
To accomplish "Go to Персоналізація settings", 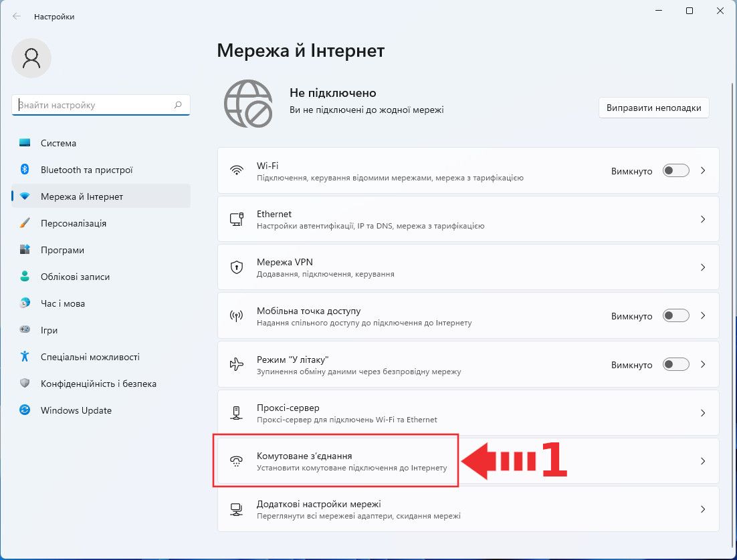I will pos(101,223).
